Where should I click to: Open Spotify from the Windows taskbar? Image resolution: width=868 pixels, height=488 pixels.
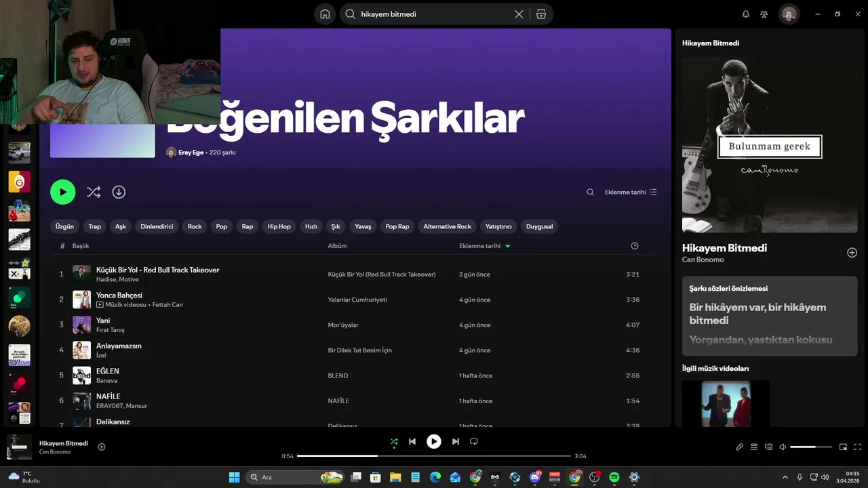pos(614,477)
